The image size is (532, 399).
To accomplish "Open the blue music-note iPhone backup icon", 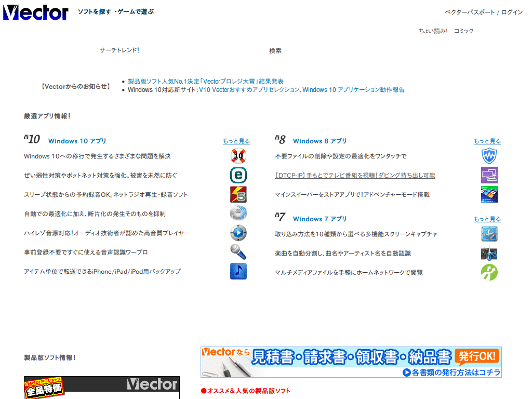I will coord(238,271).
